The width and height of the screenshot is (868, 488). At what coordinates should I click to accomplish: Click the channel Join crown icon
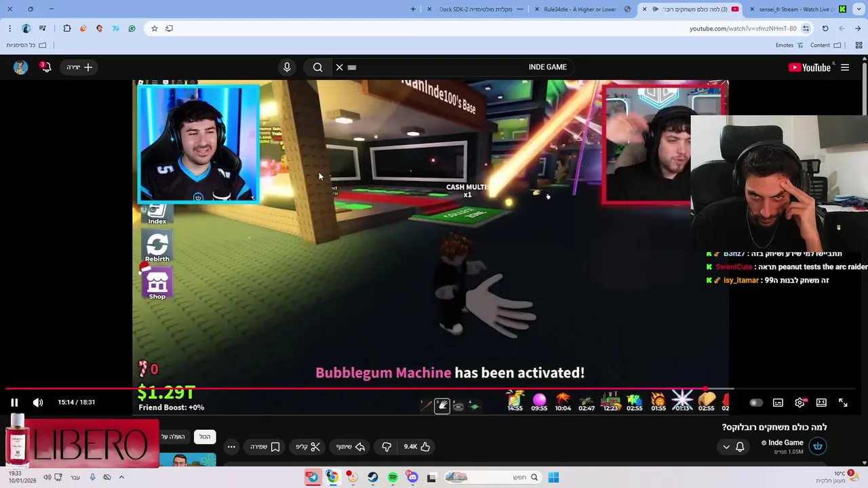pyautogui.click(x=818, y=447)
